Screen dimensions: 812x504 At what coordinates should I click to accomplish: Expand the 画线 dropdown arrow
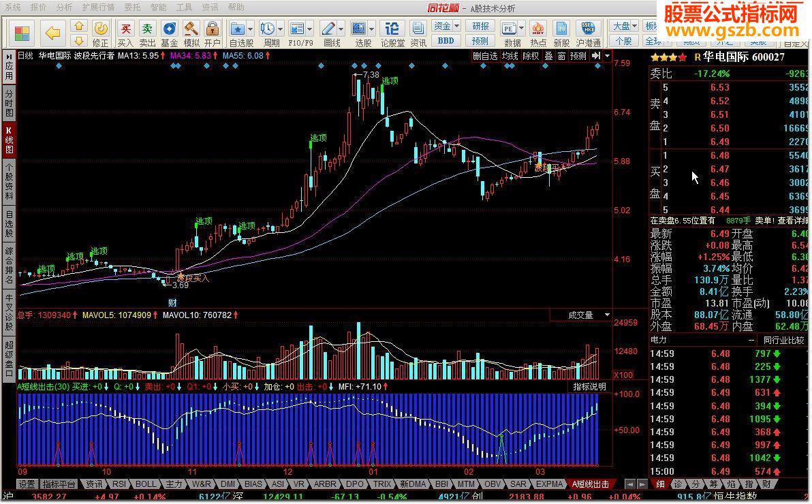pos(341,29)
